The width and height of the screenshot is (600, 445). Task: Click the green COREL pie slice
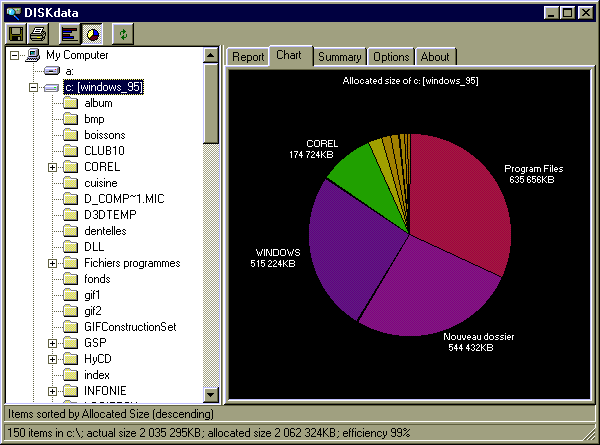[352, 180]
